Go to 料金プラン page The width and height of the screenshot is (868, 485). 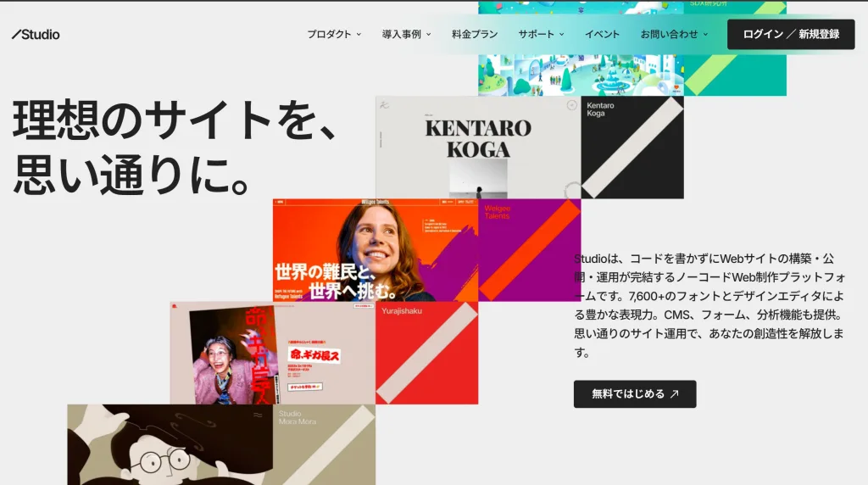coord(475,34)
